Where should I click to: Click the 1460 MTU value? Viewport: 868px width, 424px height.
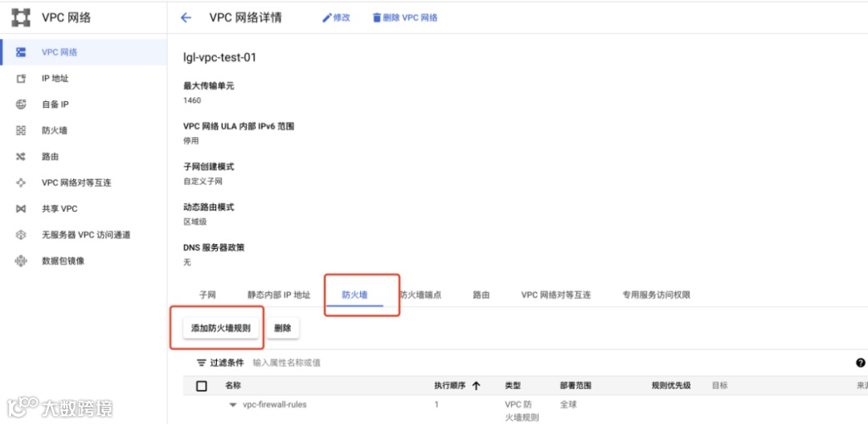(x=192, y=100)
